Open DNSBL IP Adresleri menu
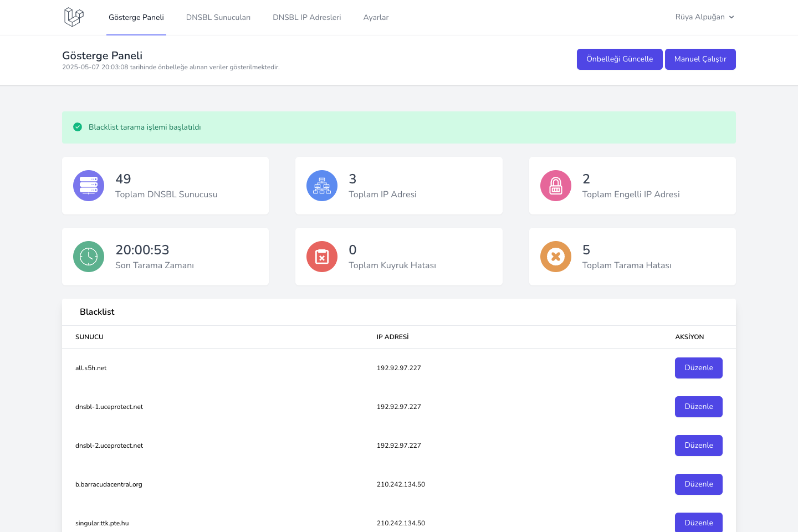 click(307, 18)
